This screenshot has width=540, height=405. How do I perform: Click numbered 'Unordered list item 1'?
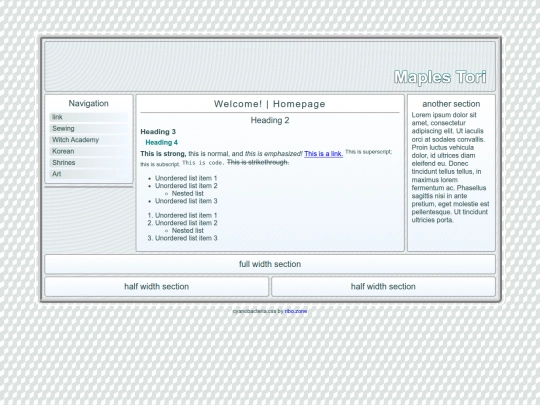(x=186, y=215)
